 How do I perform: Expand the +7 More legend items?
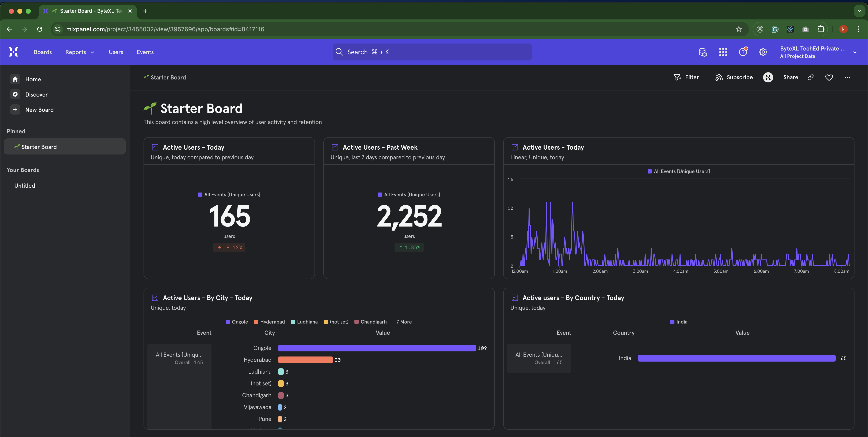(x=402, y=322)
